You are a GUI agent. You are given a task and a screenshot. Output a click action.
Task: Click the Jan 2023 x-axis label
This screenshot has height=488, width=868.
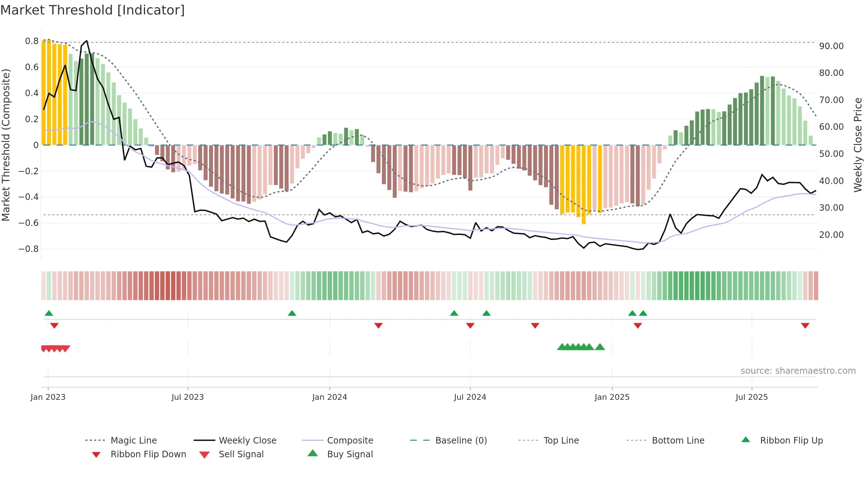[x=48, y=397]
